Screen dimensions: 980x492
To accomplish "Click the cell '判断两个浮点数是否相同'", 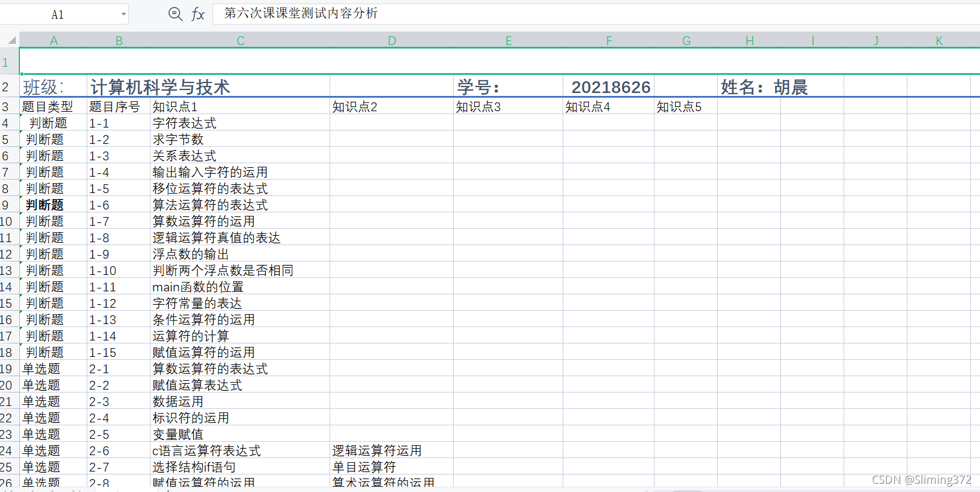I will (240, 270).
